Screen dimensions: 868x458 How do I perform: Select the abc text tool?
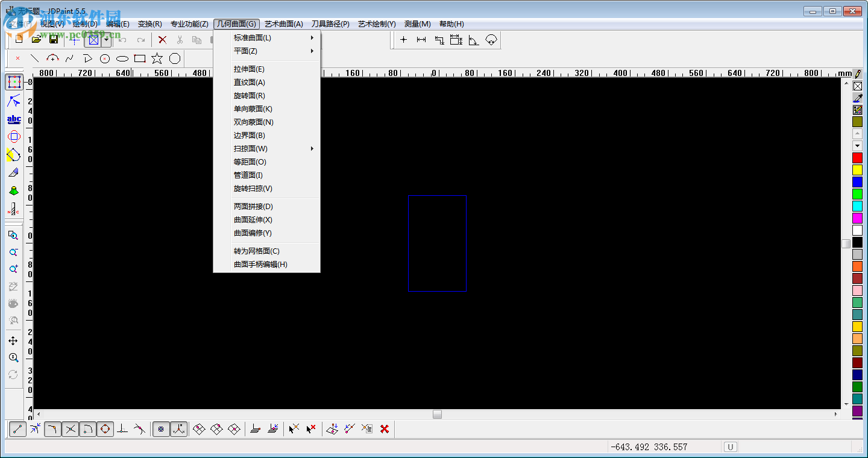tap(13, 119)
